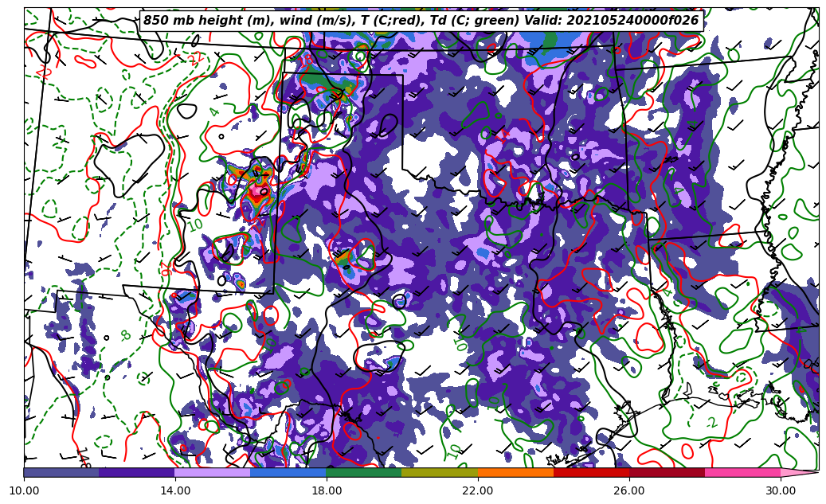Click the 30.00 colorbar label
826x504 pixels.
point(781,490)
